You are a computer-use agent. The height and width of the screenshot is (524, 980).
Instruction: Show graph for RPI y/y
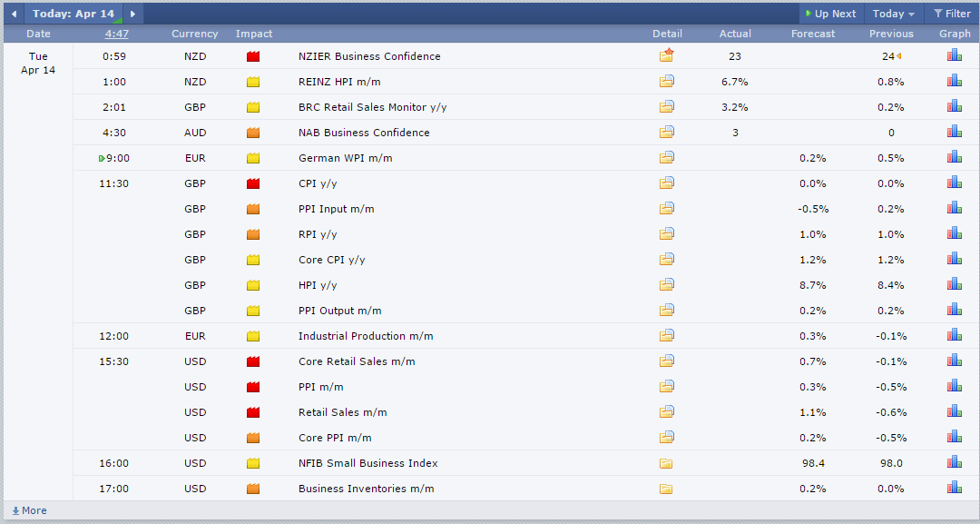click(x=955, y=233)
